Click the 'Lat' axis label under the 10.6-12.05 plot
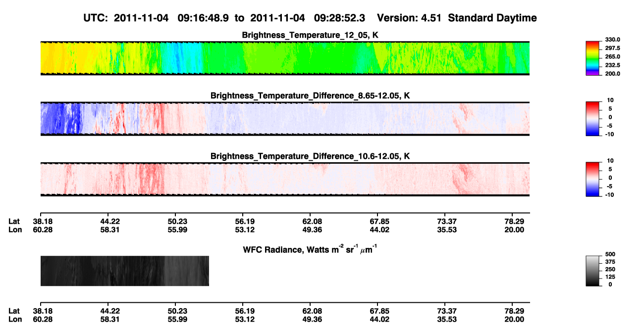644x330 pixels. pyautogui.click(x=14, y=221)
